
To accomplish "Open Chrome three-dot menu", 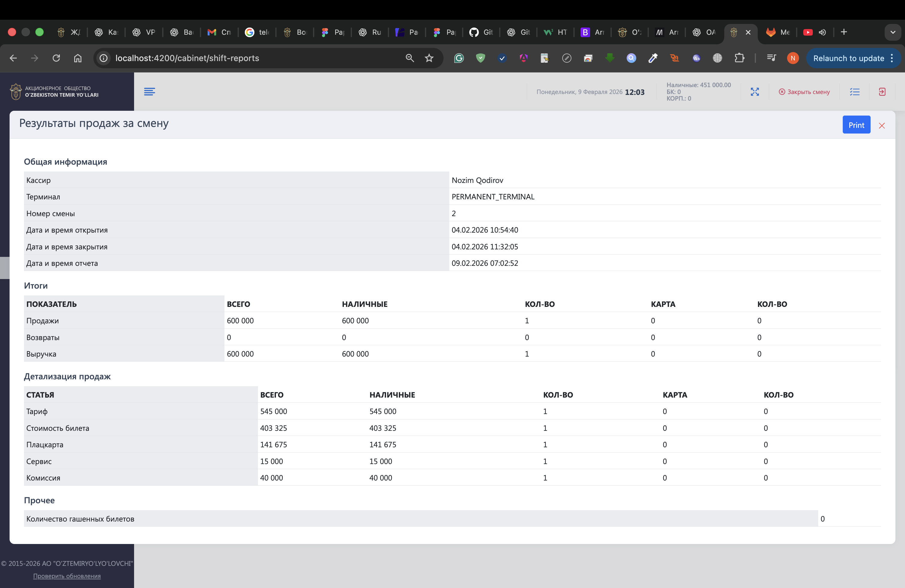I will coord(892,58).
